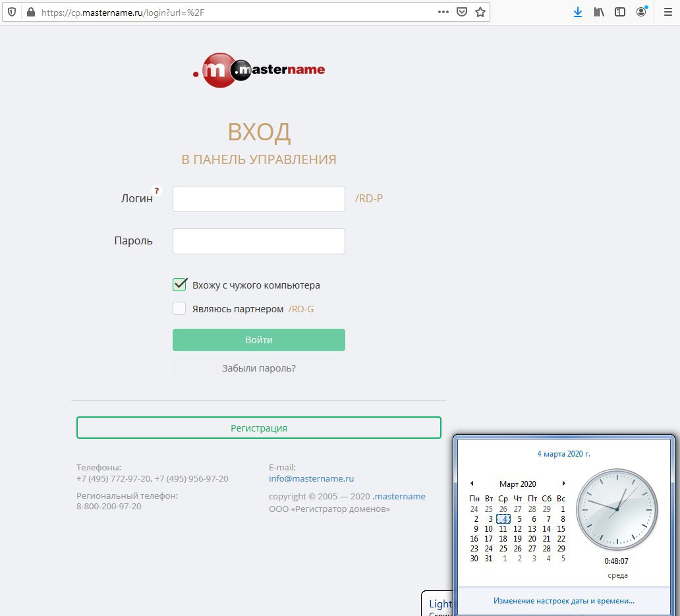Open the Firefox downloads arrow
Screen dimensions: 680x616
click(x=578, y=12)
